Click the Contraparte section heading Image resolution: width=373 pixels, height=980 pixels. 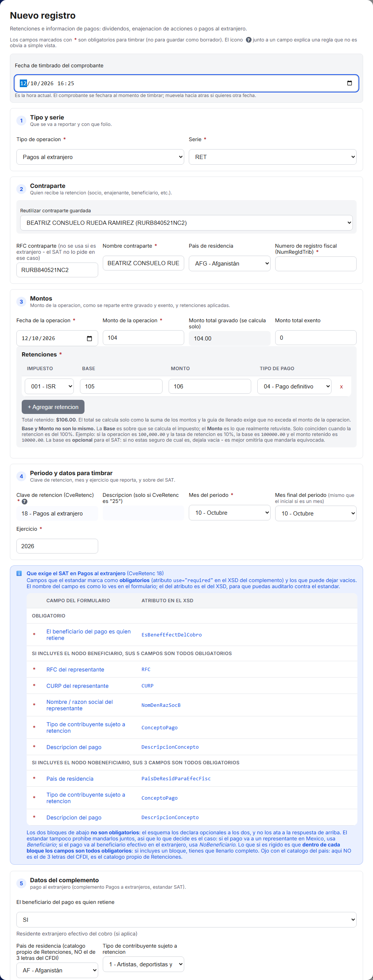pyautogui.click(x=48, y=186)
